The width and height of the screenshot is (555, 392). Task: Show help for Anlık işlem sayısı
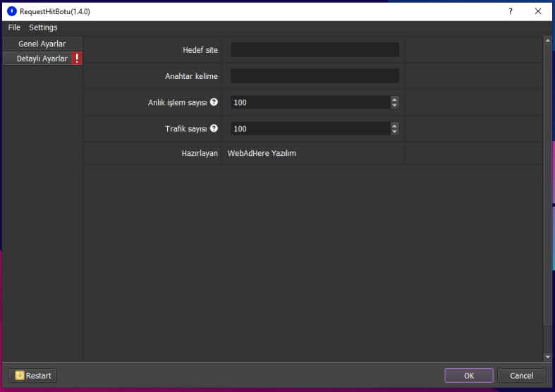point(214,102)
